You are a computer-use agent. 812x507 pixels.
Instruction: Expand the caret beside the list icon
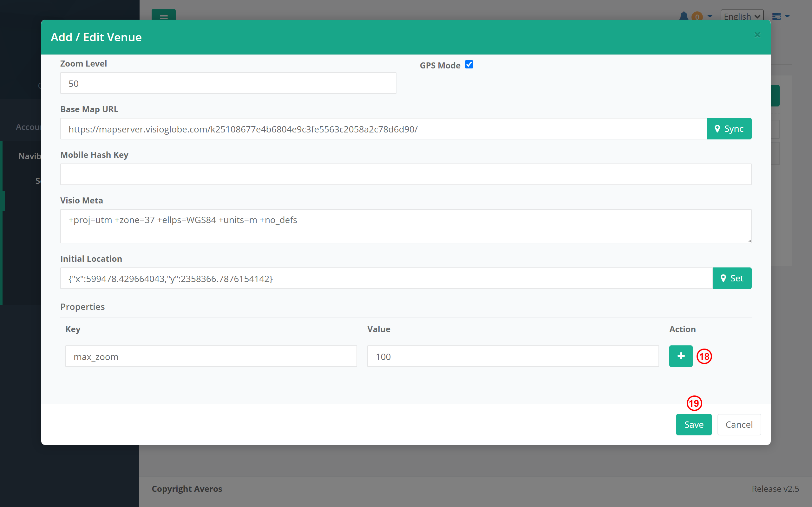tap(787, 16)
